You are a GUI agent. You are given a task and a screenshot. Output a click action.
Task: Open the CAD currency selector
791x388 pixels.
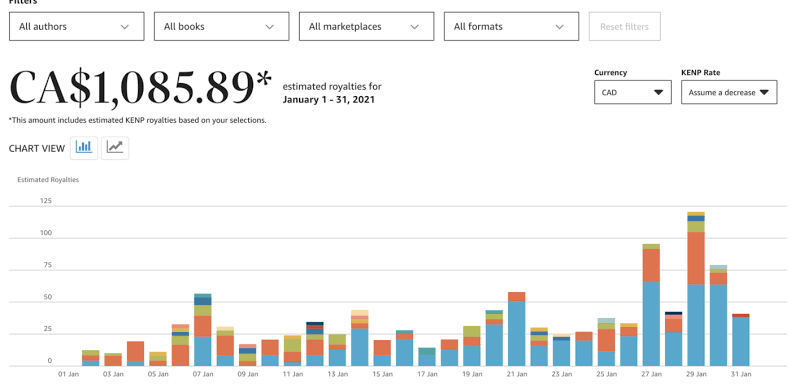tap(633, 92)
